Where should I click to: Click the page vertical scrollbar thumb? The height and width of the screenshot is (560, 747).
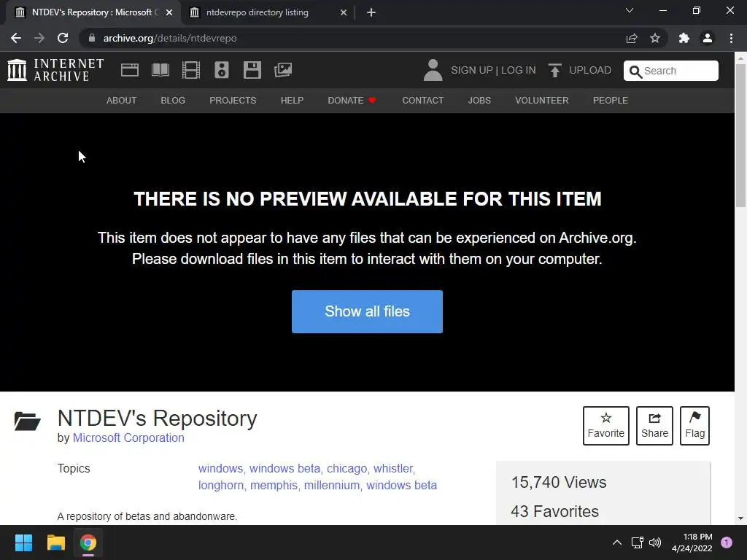click(x=741, y=136)
